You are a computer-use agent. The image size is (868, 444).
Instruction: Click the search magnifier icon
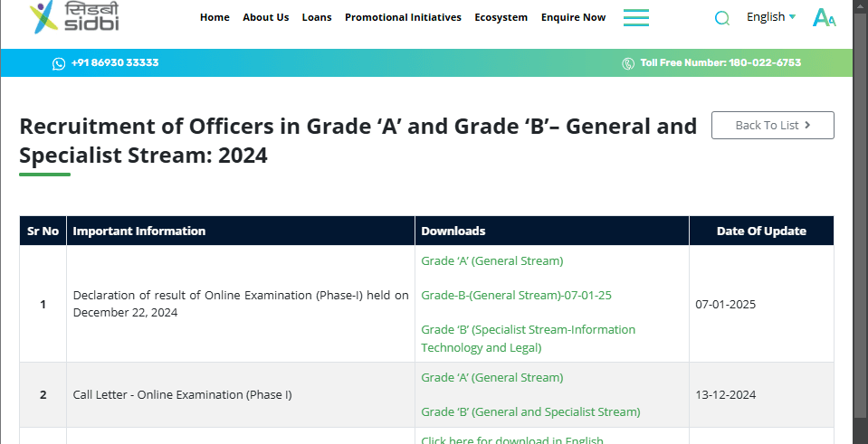721,18
